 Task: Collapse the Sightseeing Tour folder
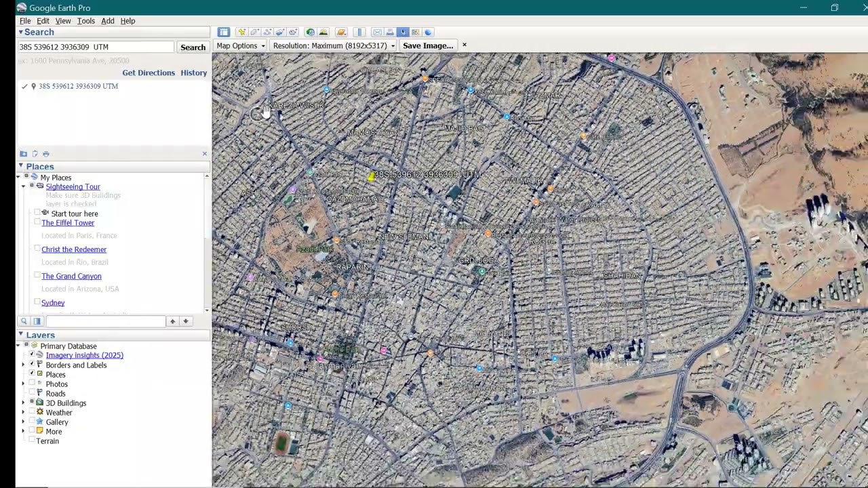click(x=23, y=186)
